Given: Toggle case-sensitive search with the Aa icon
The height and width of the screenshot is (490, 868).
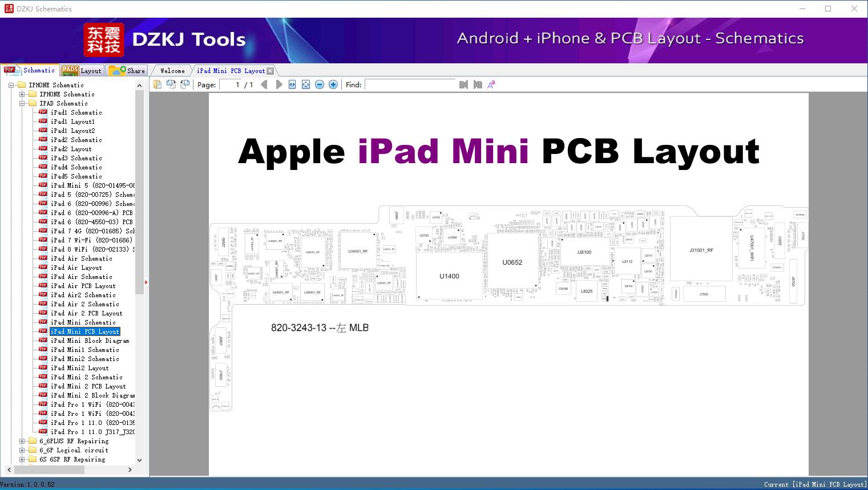Looking at the screenshot, I should (x=491, y=84).
